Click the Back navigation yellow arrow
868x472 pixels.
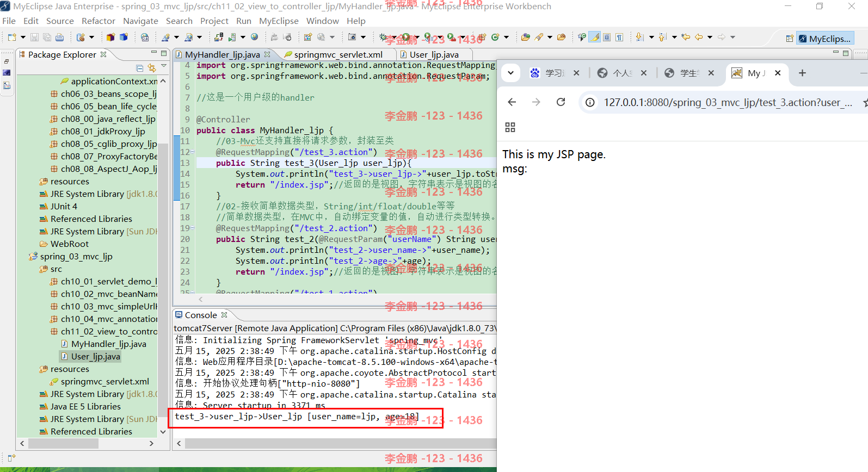coord(699,38)
